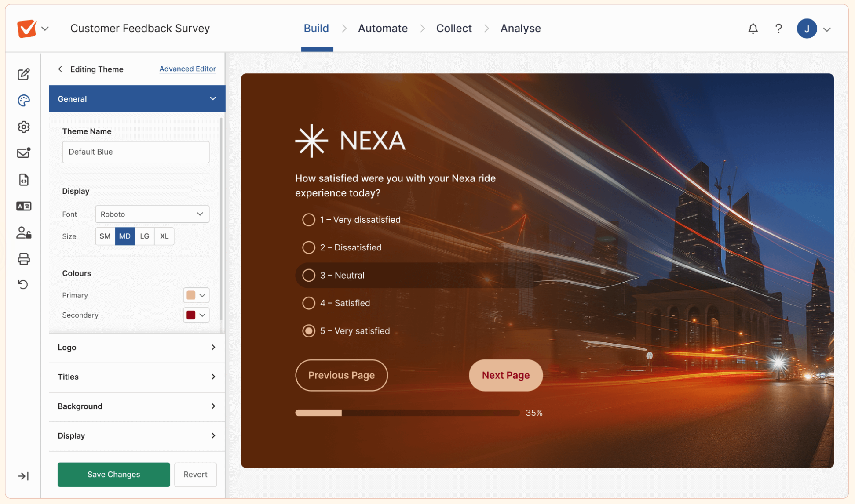Image resolution: width=855 pixels, height=504 pixels.
Task: Select the '5 – Very satisfied' radio option
Action: [308, 331]
